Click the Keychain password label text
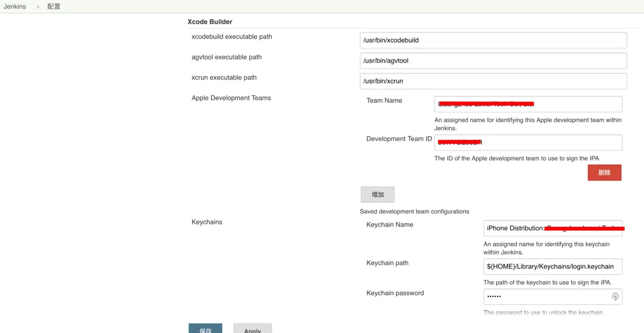The height and width of the screenshot is (333, 644). pyautogui.click(x=395, y=293)
